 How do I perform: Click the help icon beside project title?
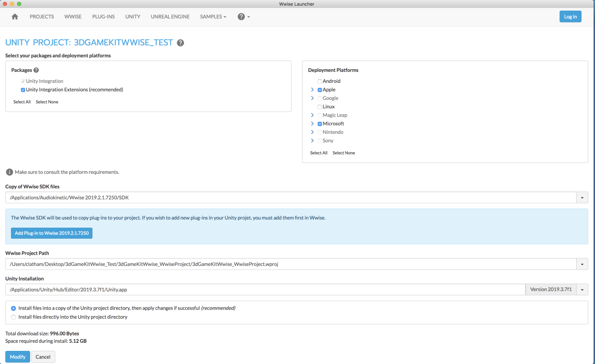point(181,43)
